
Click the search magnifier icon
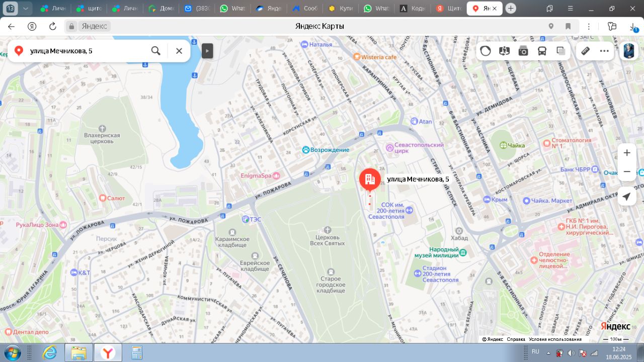[156, 51]
